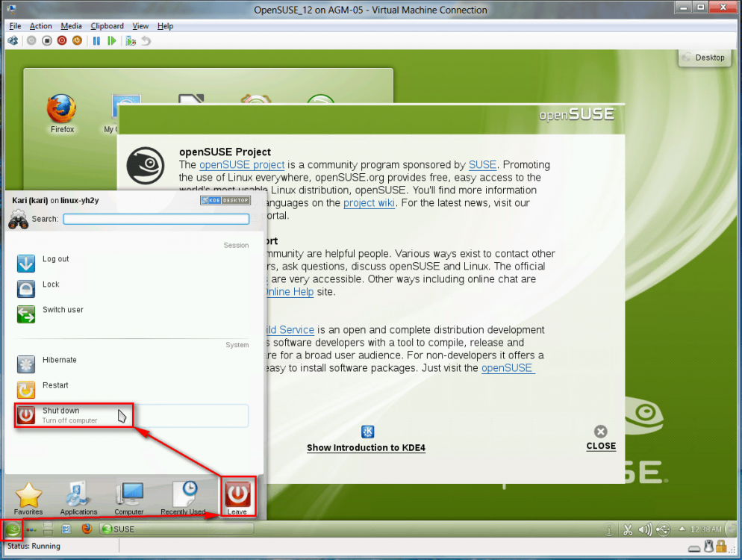Open the Firefox desktop icon
Image resolution: width=742 pixels, height=560 pixels.
[62, 112]
